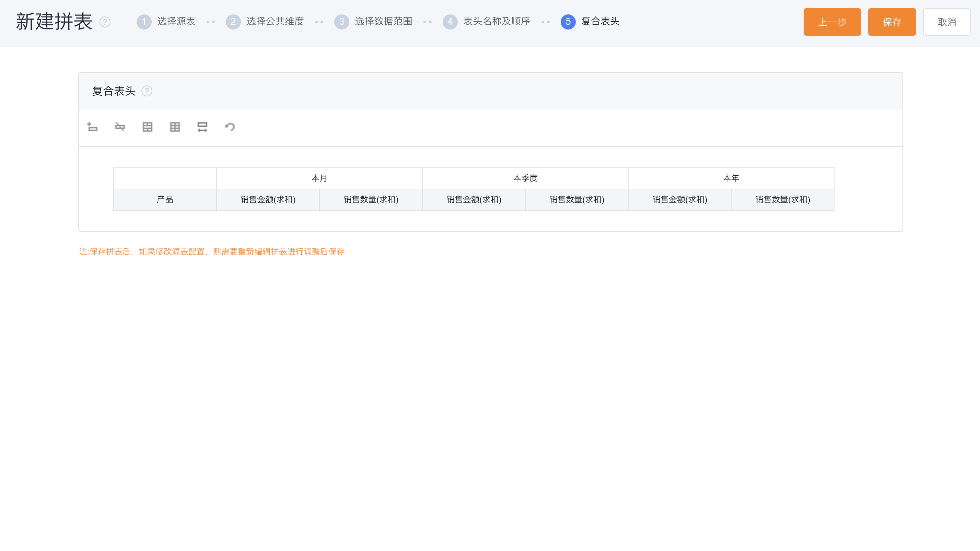Select the 本年 header cell
Image resolution: width=980 pixels, height=551 pixels.
coord(731,178)
